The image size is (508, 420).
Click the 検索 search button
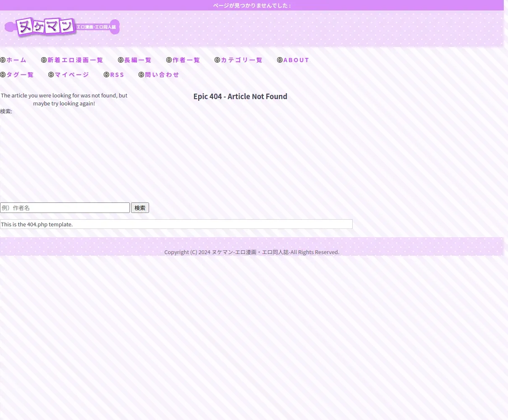tap(140, 208)
